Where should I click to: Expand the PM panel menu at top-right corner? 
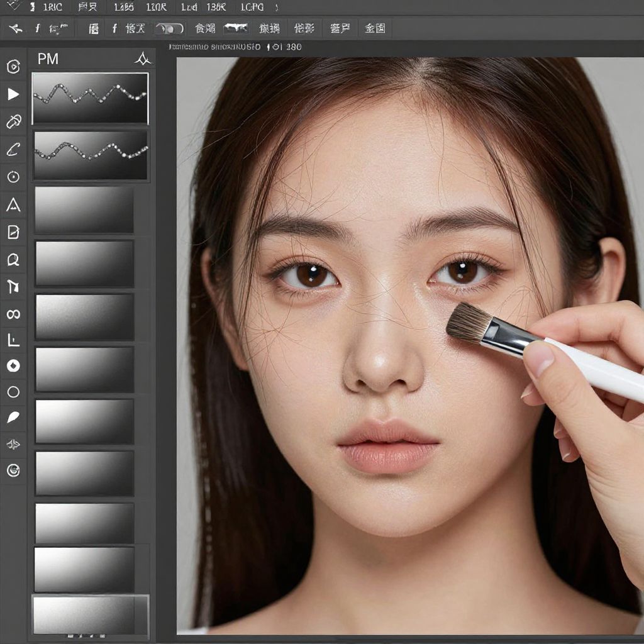(143, 59)
